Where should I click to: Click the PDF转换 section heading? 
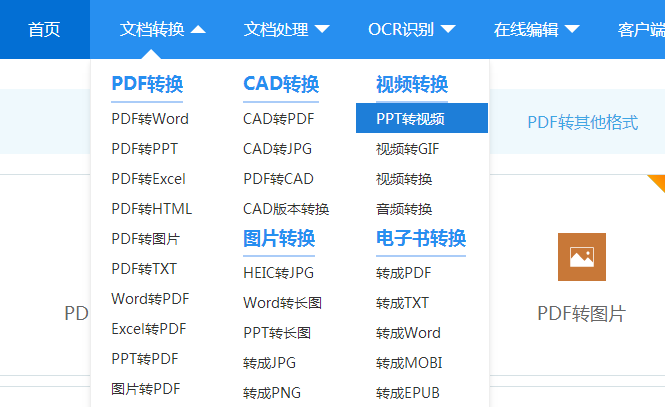(147, 84)
